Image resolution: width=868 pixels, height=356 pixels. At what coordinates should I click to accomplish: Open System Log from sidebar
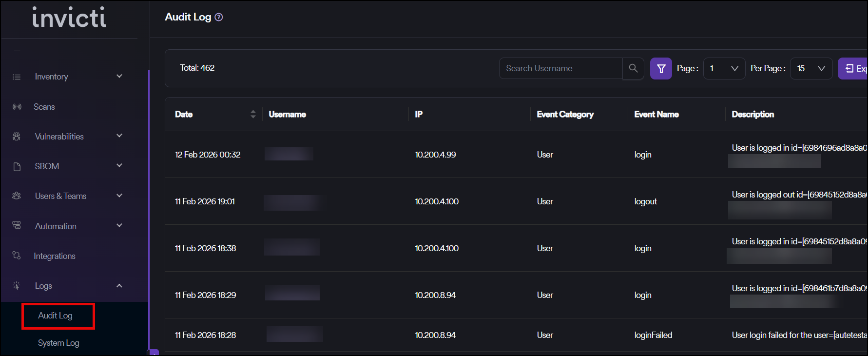58,343
